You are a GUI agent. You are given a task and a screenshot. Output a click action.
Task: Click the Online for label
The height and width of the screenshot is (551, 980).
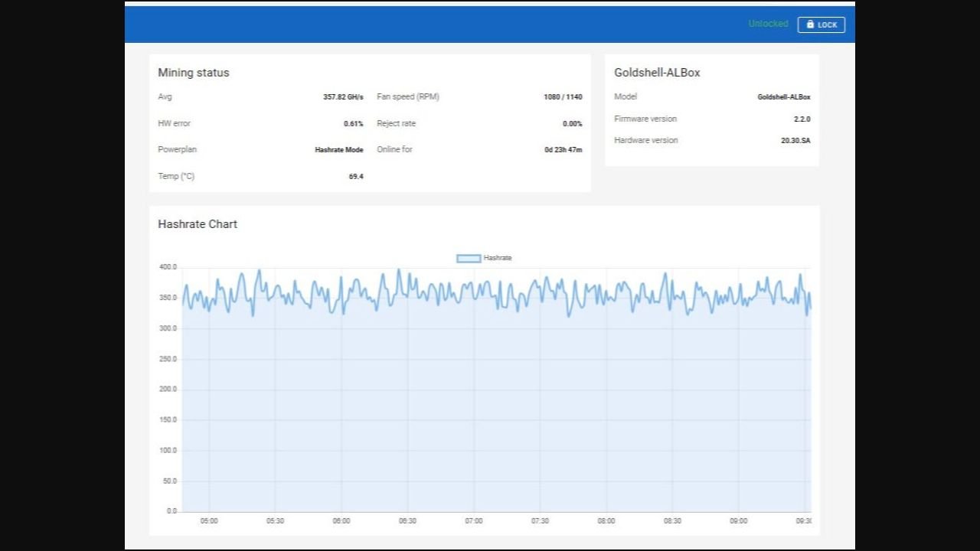tap(394, 149)
